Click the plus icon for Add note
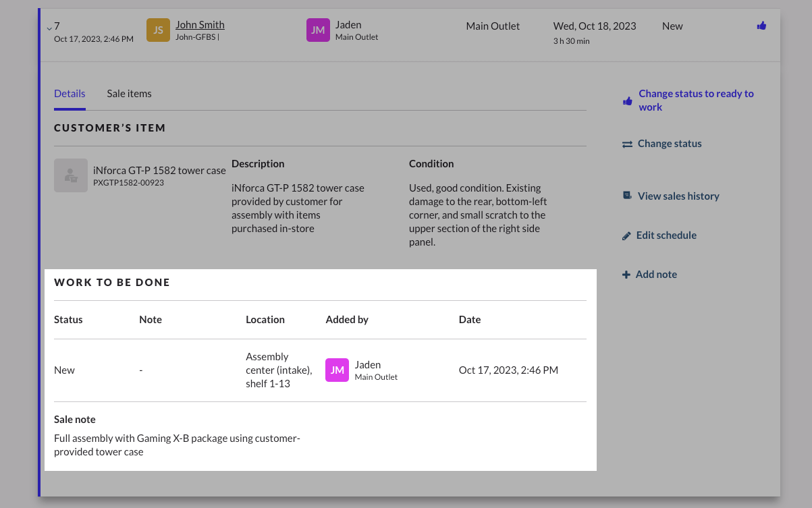This screenshot has width=812, height=508. click(x=626, y=275)
